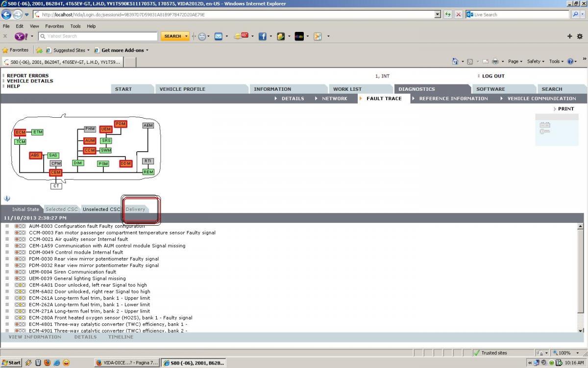Image resolution: width=588 pixels, height=368 pixels.
Task: Open the CEM central module node
Action: click(56, 173)
